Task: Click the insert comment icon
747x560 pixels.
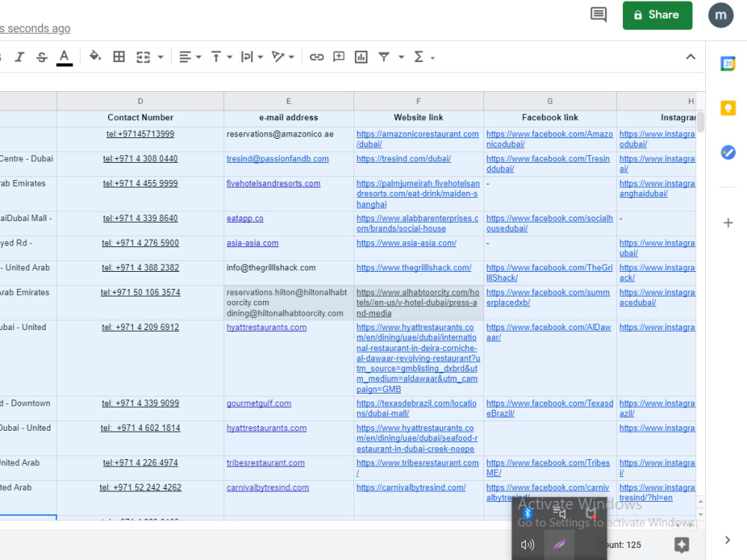Action: (338, 57)
